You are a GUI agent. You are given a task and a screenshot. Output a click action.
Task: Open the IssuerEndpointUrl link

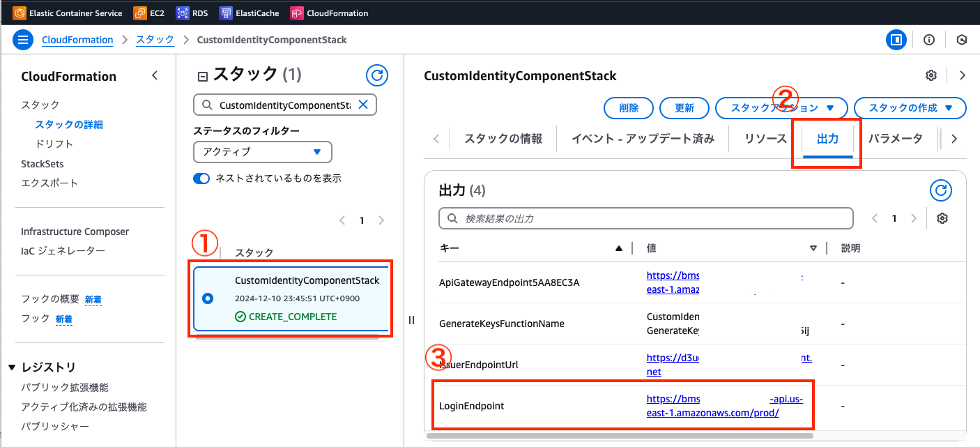pyautogui.click(x=729, y=365)
